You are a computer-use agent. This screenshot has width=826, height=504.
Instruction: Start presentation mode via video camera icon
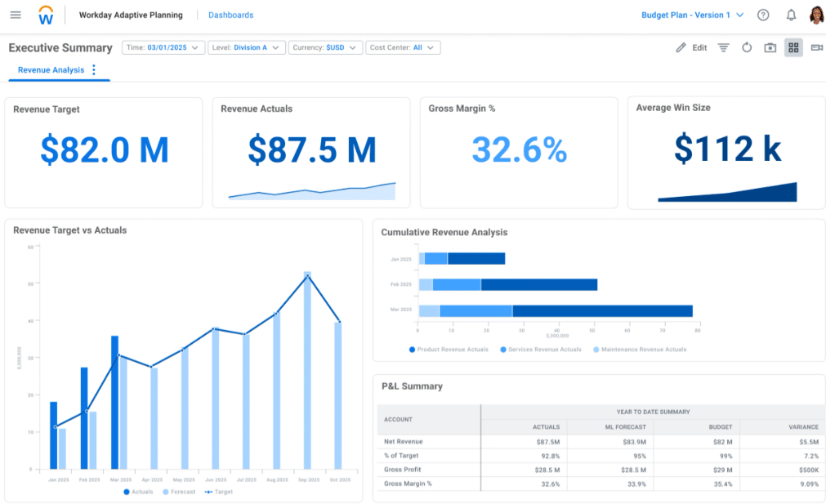coord(816,47)
